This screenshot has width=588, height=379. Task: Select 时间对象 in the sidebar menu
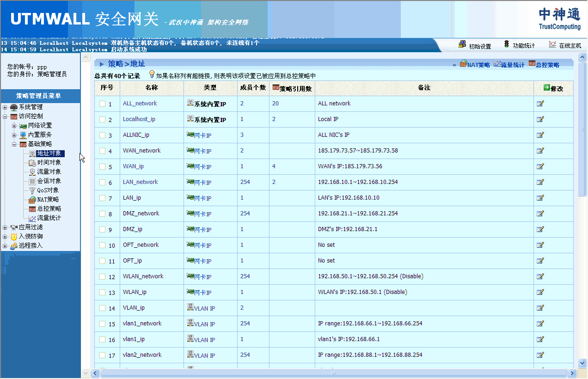tap(49, 163)
